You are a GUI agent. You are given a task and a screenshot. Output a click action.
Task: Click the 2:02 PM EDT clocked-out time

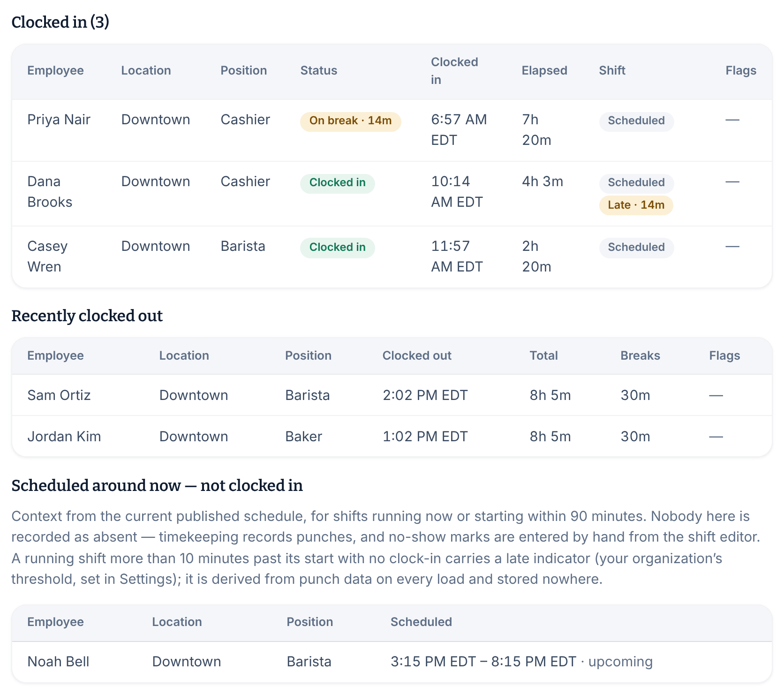[x=425, y=395]
